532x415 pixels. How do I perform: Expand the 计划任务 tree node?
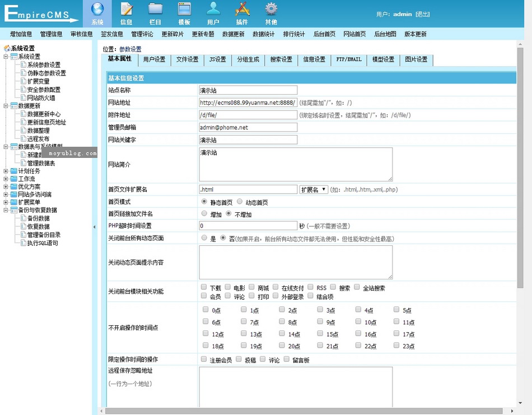click(6, 171)
